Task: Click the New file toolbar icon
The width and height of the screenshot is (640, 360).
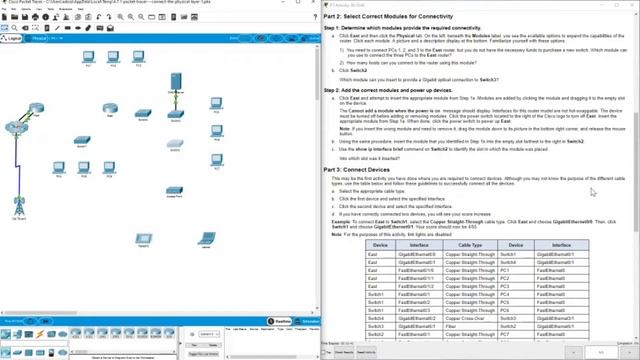Action: click(4, 17)
